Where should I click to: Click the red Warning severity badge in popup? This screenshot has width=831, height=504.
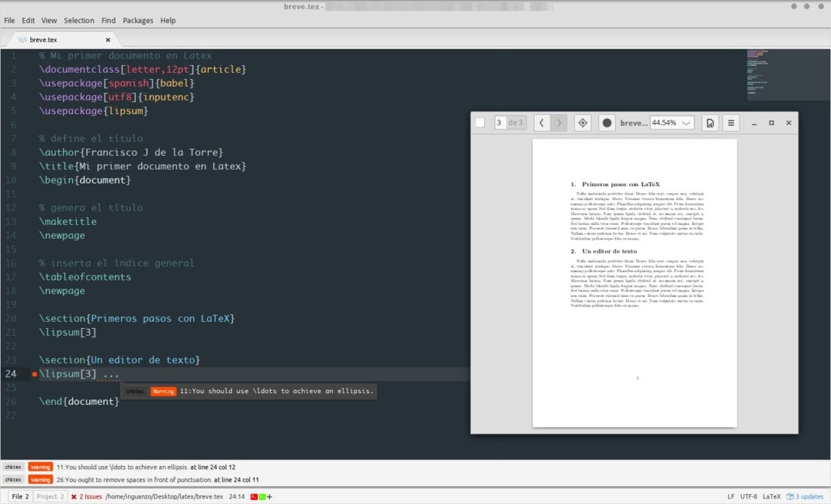point(163,390)
